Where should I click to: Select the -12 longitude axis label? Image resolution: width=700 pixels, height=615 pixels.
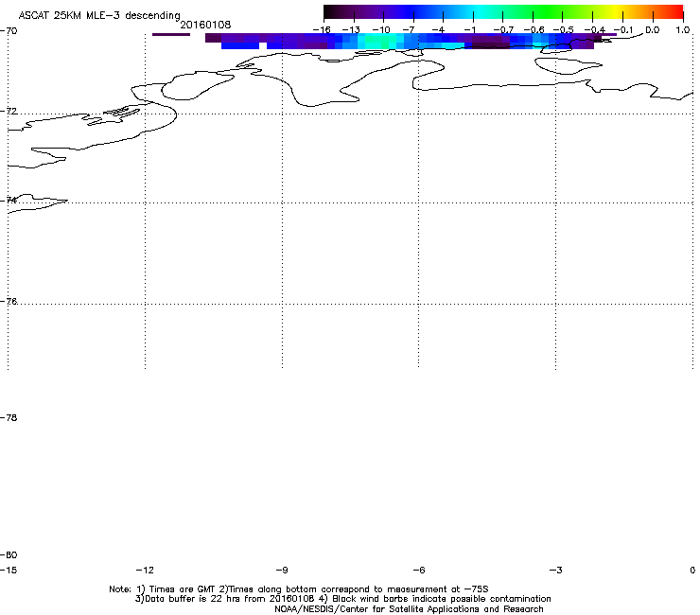click(145, 570)
